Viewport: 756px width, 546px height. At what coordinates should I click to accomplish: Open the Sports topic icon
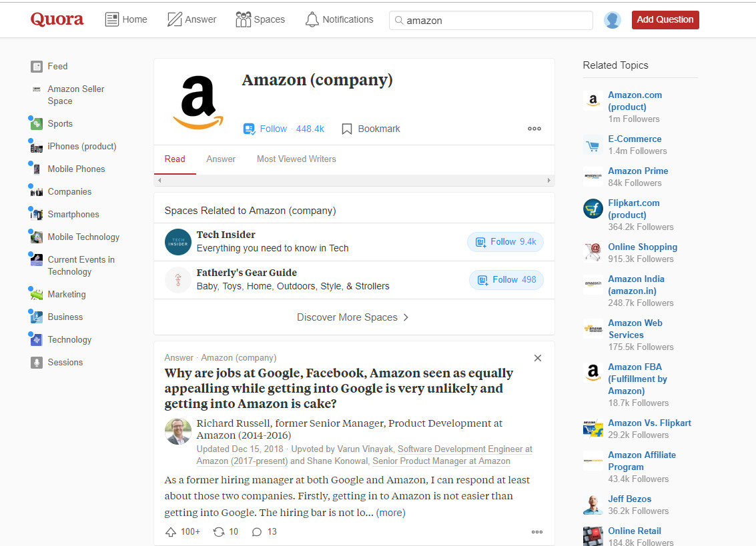(x=37, y=124)
